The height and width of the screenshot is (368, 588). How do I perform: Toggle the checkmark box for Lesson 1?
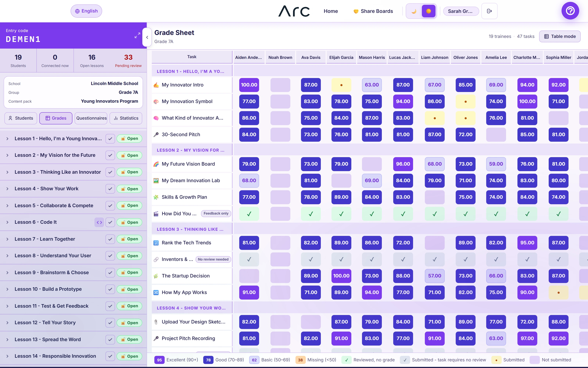110,139
